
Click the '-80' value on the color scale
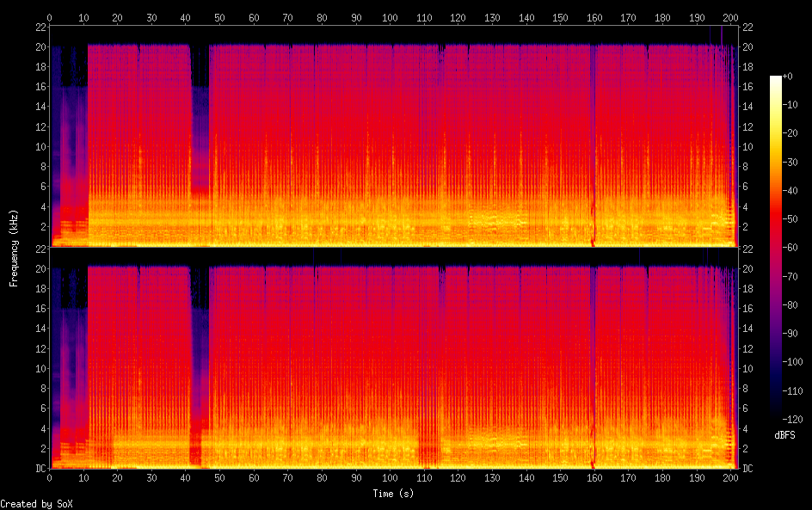point(790,305)
